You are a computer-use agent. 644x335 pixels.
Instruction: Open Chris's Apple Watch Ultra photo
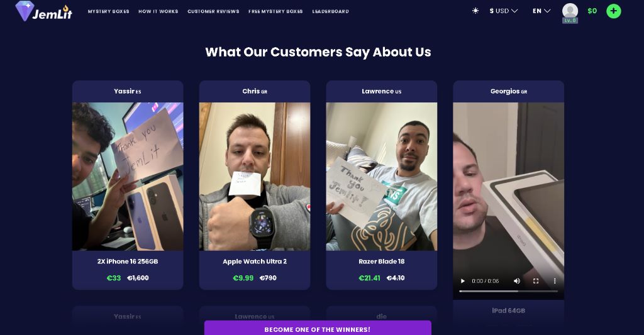click(255, 177)
